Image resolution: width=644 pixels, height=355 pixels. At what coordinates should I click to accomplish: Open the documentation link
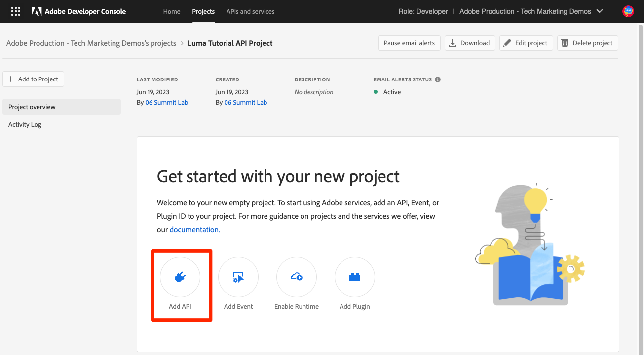click(194, 230)
